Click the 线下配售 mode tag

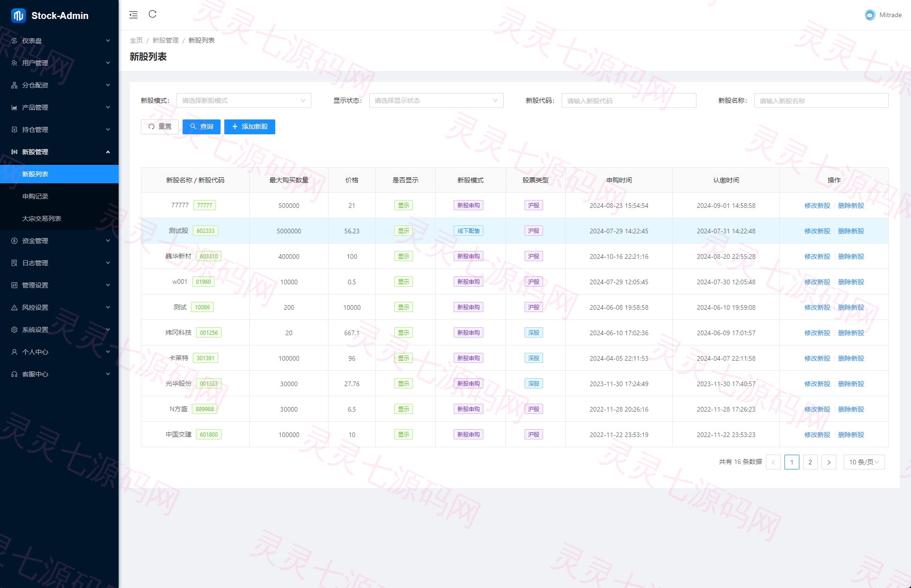468,231
